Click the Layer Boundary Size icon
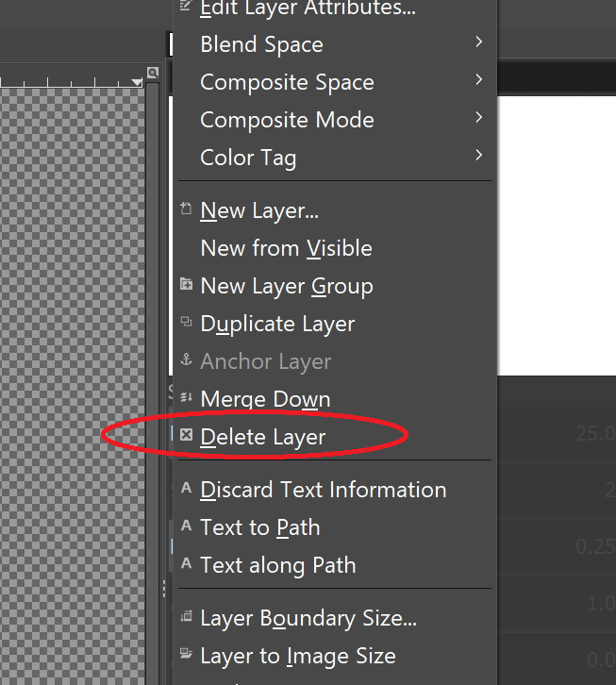The image size is (616, 685). (186, 618)
